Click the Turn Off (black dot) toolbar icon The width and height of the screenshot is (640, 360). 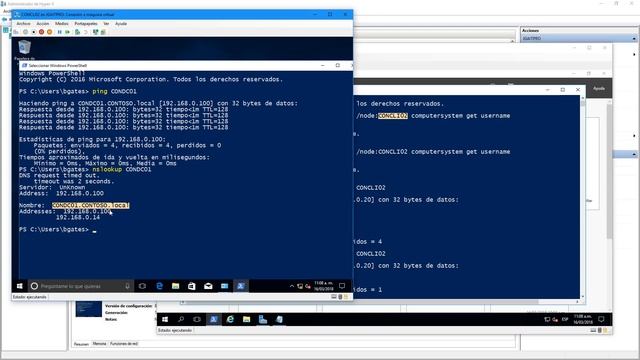click(34, 32)
